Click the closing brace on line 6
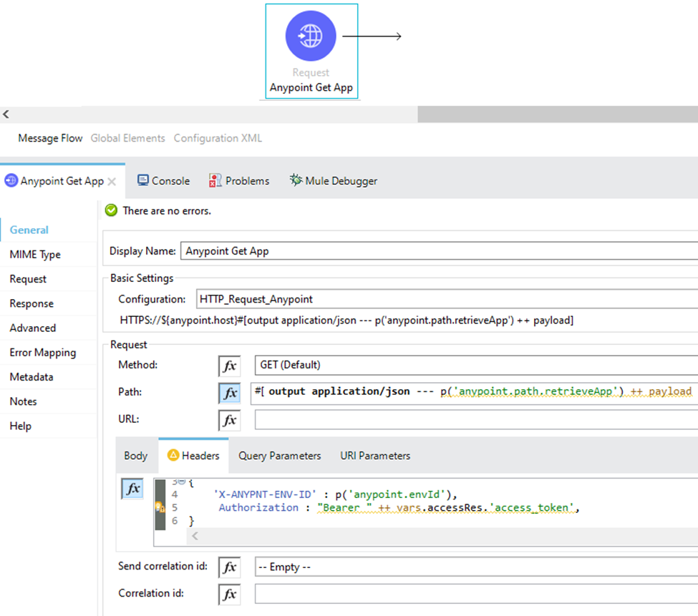The height and width of the screenshot is (616, 698). (191, 521)
